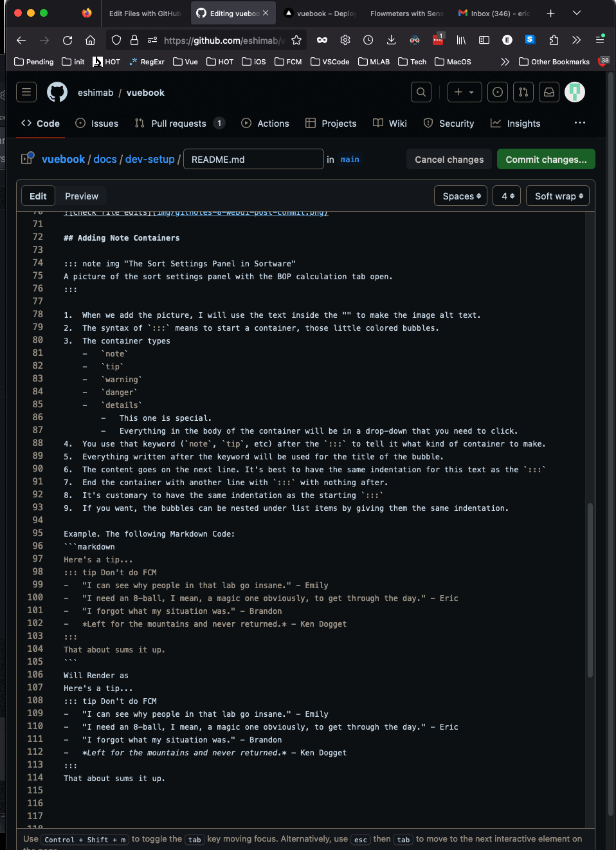Image resolution: width=616 pixels, height=850 pixels.
Task: Go back with browser back arrow
Action: (x=21, y=40)
